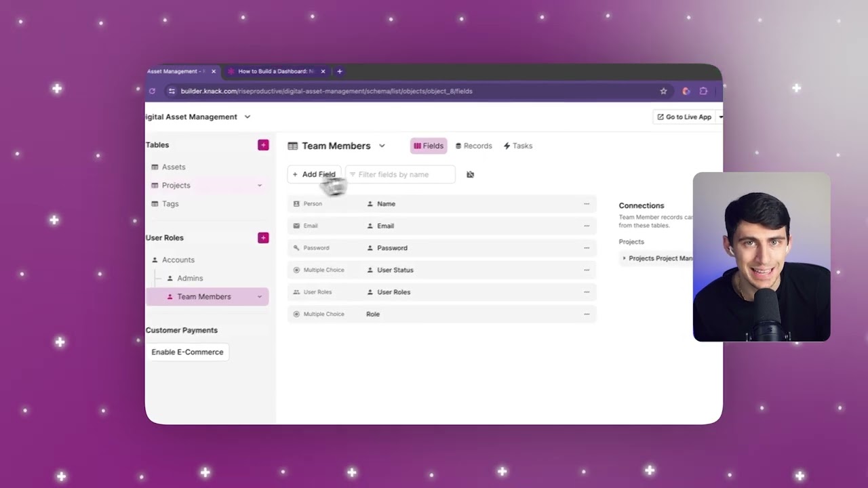Expand the Projects table chevron in sidebar
Viewport: 868px width, 488px height.
click(259, 185)
